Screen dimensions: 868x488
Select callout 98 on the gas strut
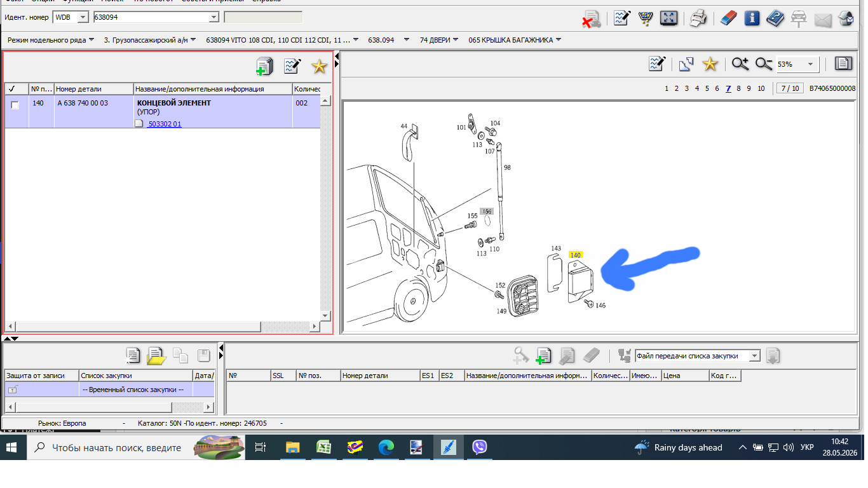point(507,167)
